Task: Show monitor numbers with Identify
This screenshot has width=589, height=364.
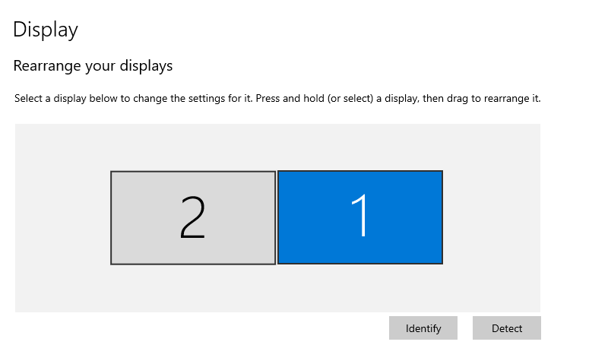Action: pyautogui.click(x=423, y=328)
